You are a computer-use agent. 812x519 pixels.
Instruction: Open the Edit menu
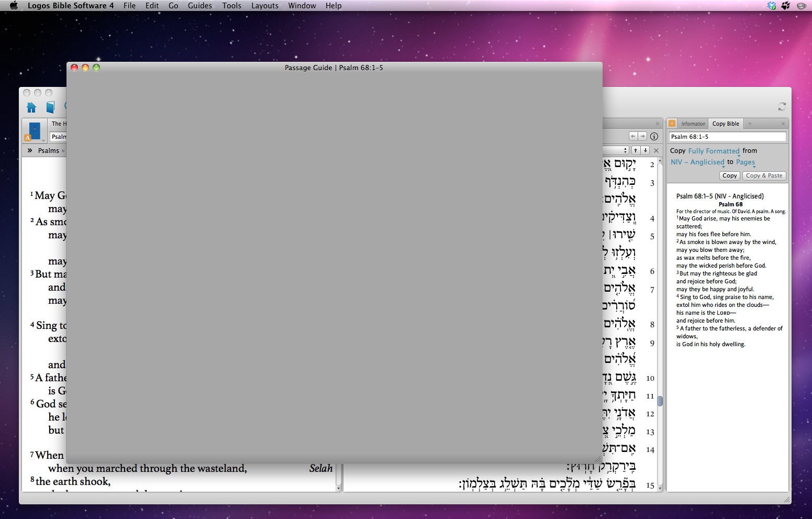[152, 6]
